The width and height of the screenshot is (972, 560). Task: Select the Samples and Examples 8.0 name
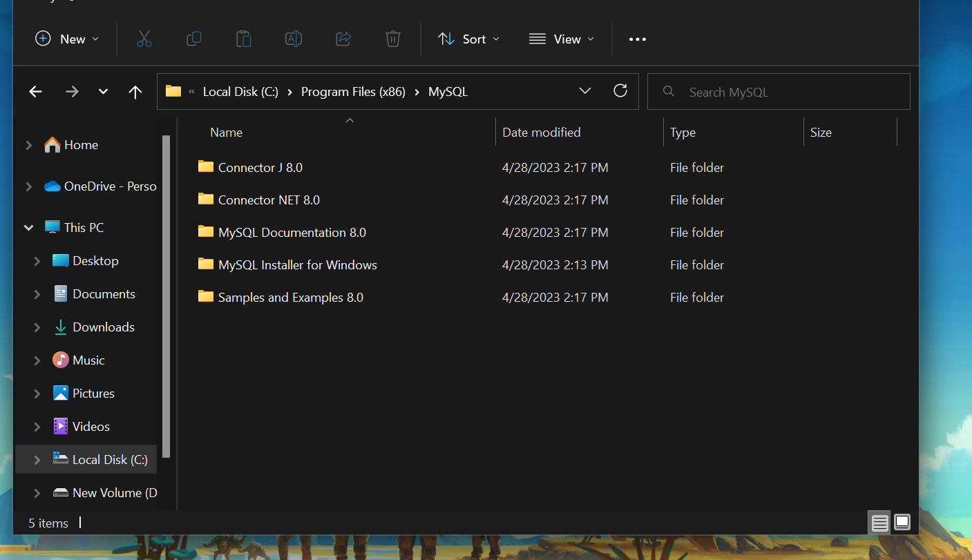click(291, 297)
